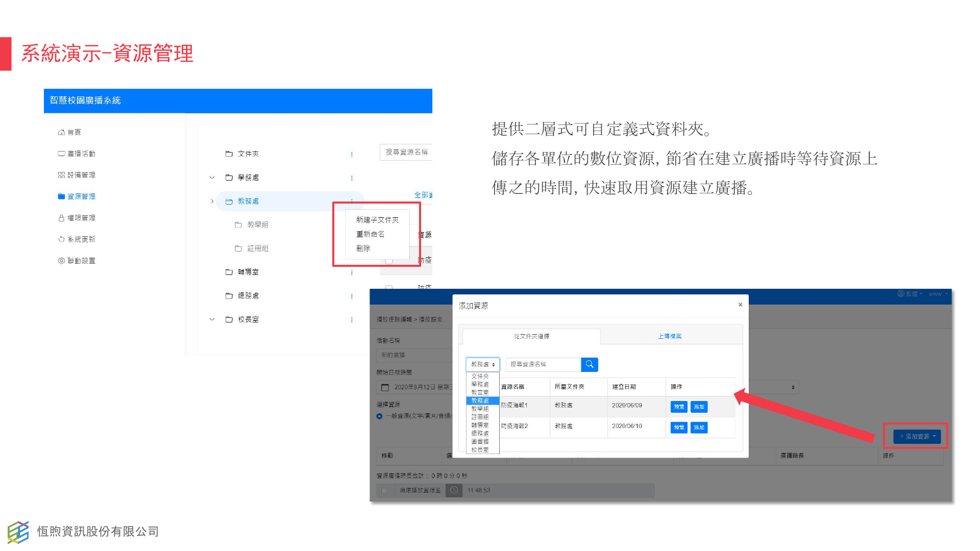Open the language dropdown in the top bar
Viewport: 980px width, 551px height.
pos(910,294)
